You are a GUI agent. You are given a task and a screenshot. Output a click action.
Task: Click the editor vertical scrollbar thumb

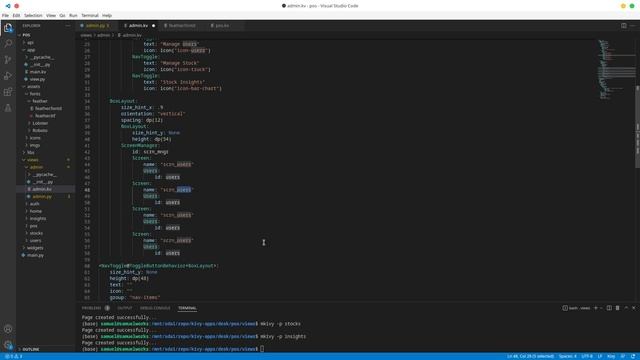[638, 127]
